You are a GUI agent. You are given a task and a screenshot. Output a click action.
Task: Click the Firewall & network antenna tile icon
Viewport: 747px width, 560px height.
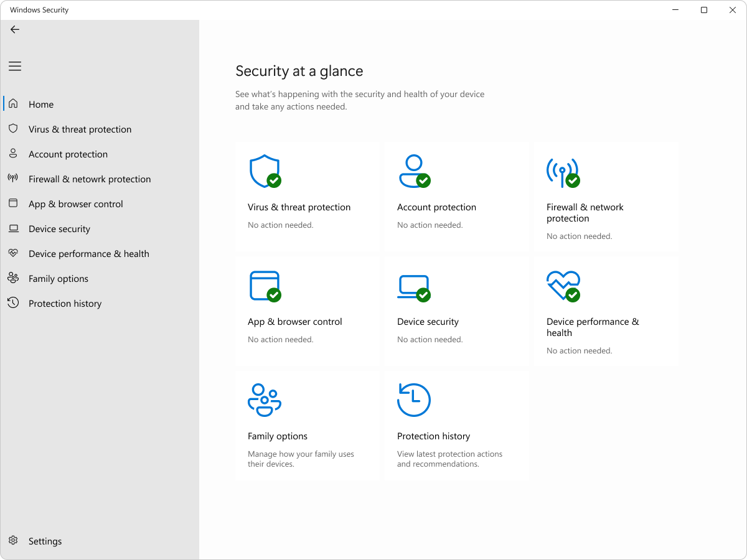(563, 172)
